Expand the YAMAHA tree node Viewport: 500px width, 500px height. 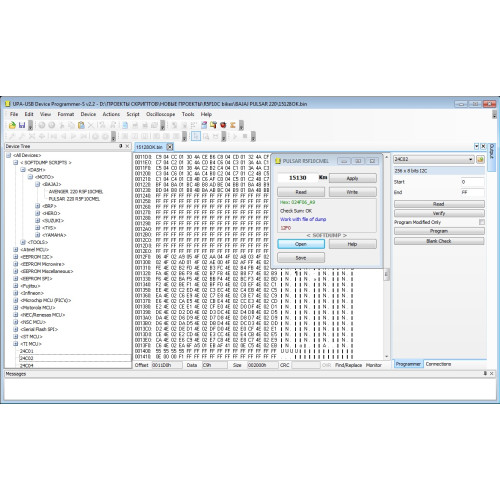click(x=38, y=235)
